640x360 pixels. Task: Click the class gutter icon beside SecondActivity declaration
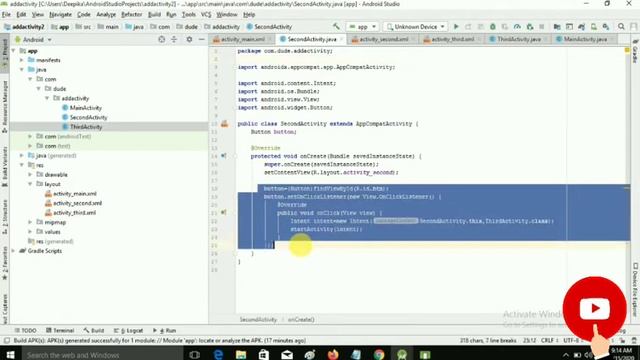tap(224, 124)
